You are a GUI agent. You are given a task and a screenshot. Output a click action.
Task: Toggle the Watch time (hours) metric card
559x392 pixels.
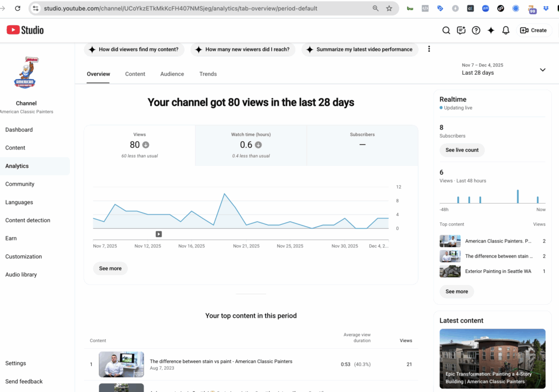click(x=251, y=145)
